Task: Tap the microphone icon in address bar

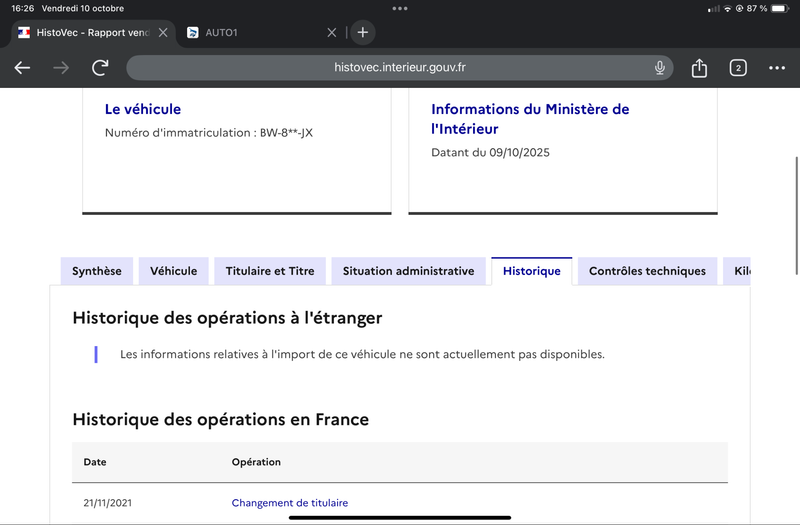Action: 660,68
